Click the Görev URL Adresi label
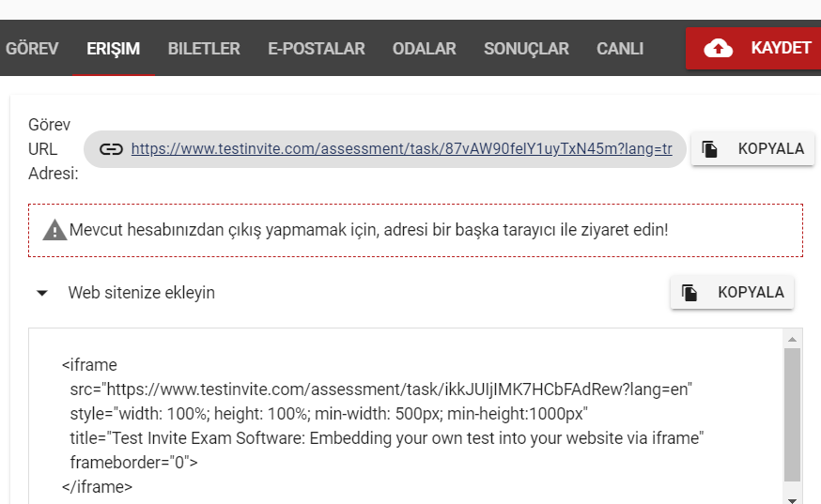This screenshot has height=504, width=821. [x=53, y=149]
